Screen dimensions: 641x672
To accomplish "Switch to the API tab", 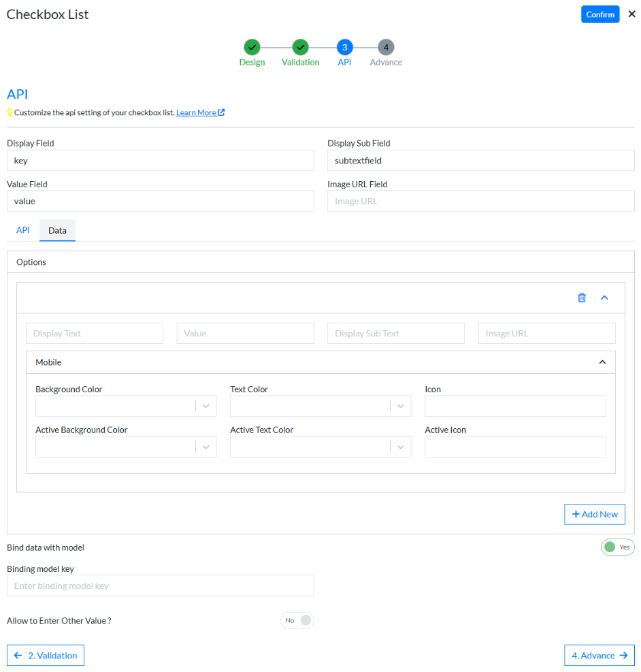I will 23,230.
